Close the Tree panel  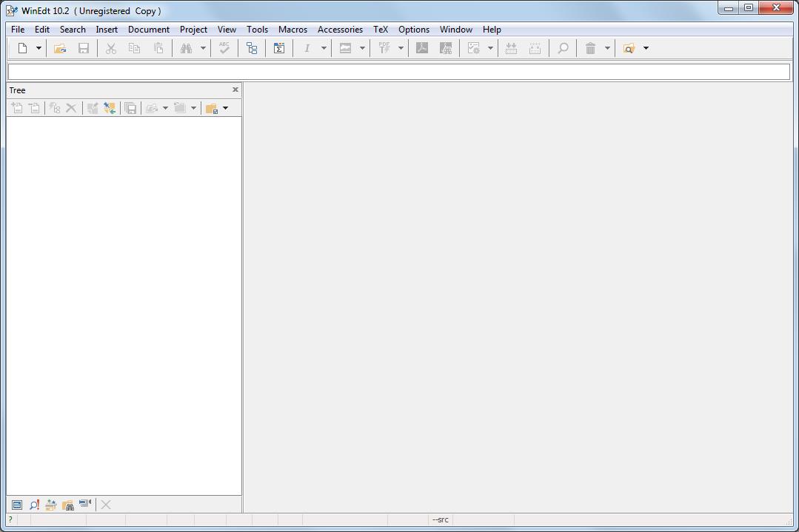(235, 90)
